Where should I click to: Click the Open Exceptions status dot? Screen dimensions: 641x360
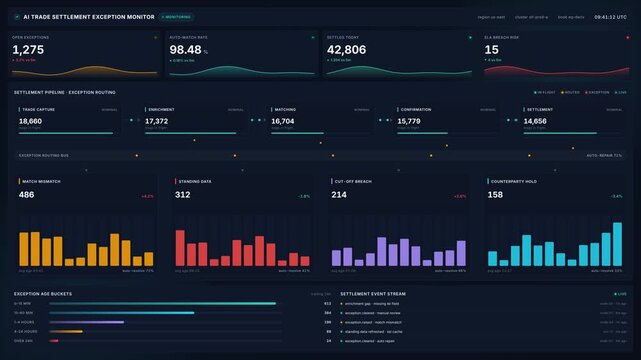pos(155,38)
